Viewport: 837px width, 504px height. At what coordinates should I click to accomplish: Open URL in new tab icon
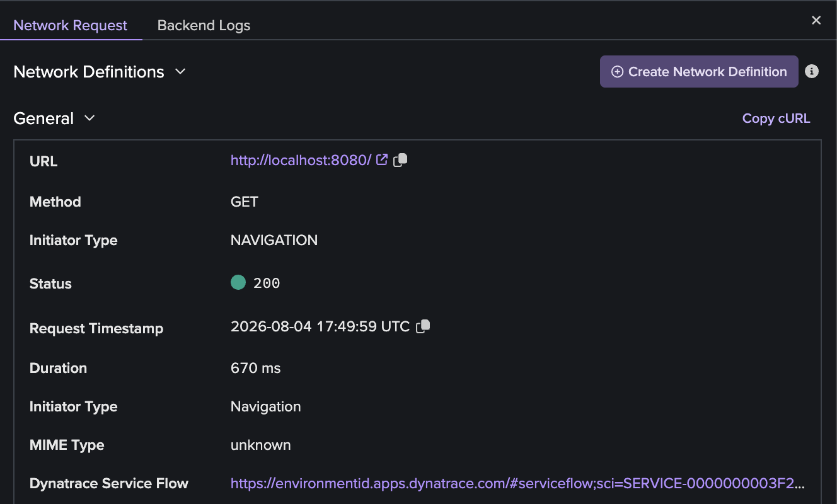(x=382, y=159)
